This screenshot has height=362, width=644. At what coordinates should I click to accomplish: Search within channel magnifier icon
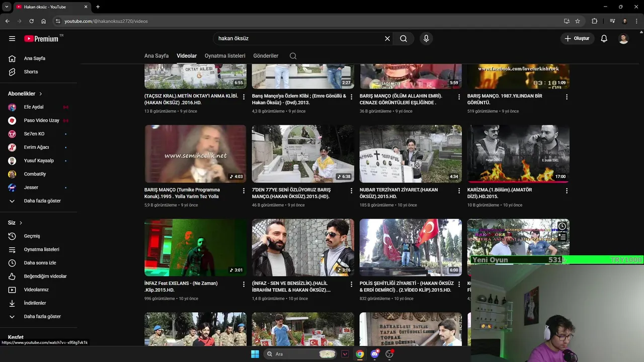click(x=293, y=56)
